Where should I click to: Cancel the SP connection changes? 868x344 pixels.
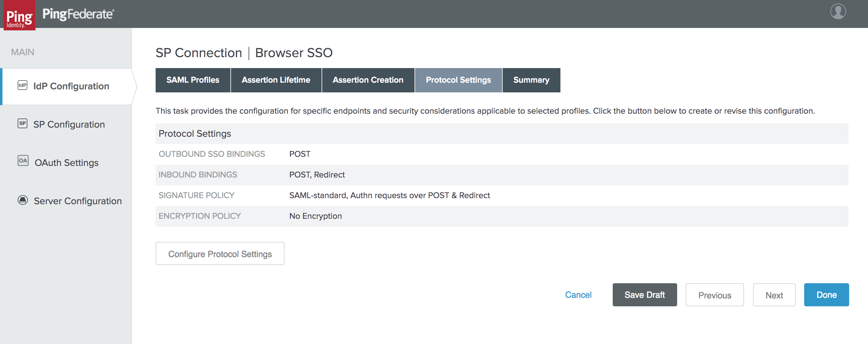578,295
